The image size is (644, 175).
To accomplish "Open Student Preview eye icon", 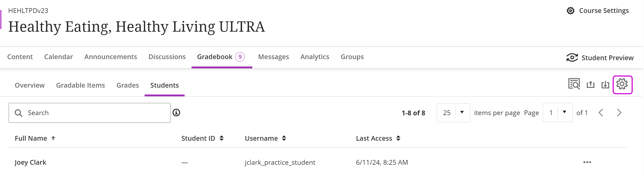I will pos(572,58).
